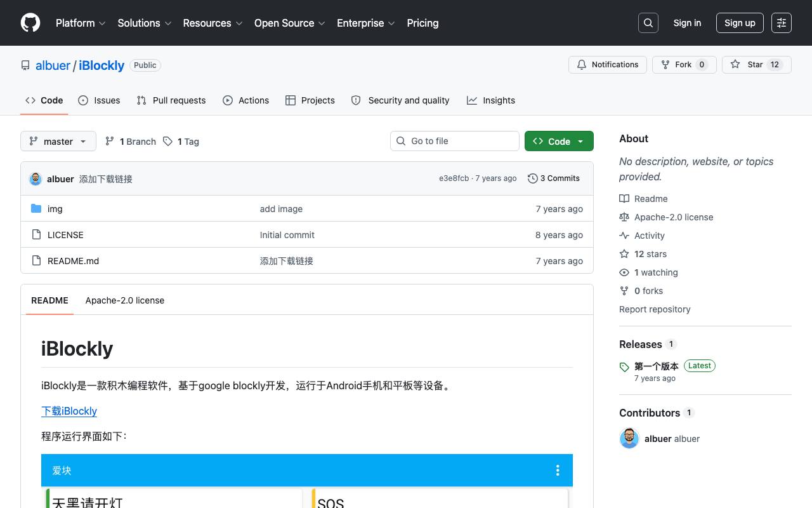The height and width of the screenshot is (508, 812).
Task: Open the commit hash e3e8fcb
Action: 454,178
